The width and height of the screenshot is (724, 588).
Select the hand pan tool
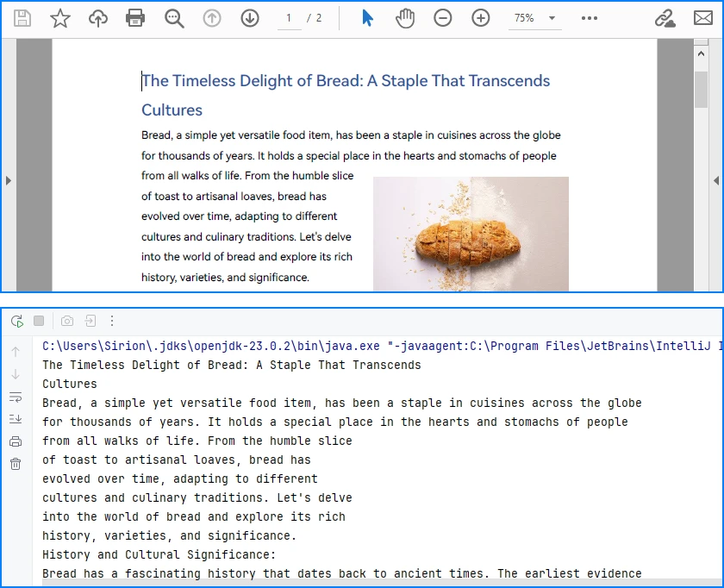(404, 17)
